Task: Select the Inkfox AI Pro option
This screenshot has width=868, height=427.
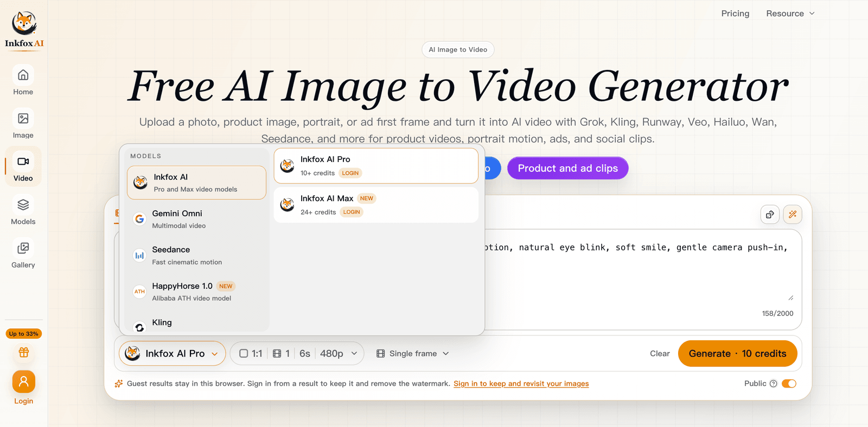Action: [376, 166]
